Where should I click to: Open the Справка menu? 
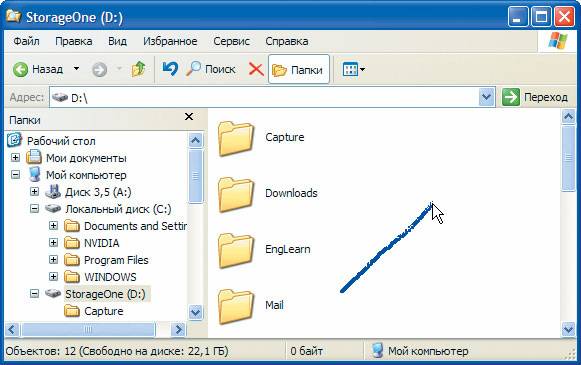pyautogui.click(x=286, y=41)
